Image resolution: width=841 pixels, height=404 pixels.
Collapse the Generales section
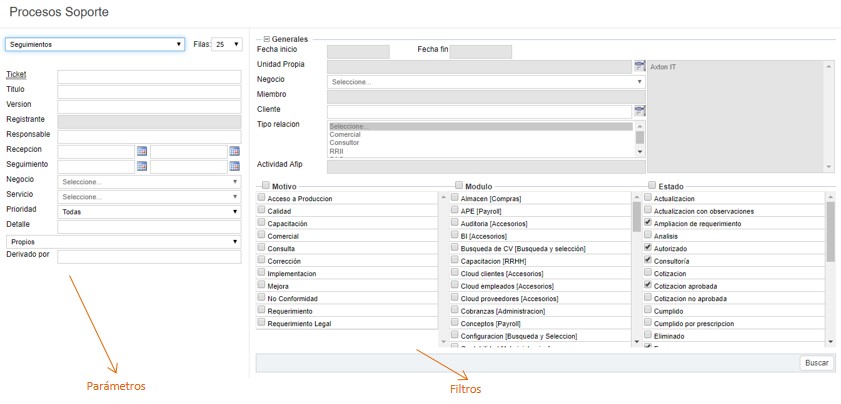pyautogui.click(x=267, y=39)
